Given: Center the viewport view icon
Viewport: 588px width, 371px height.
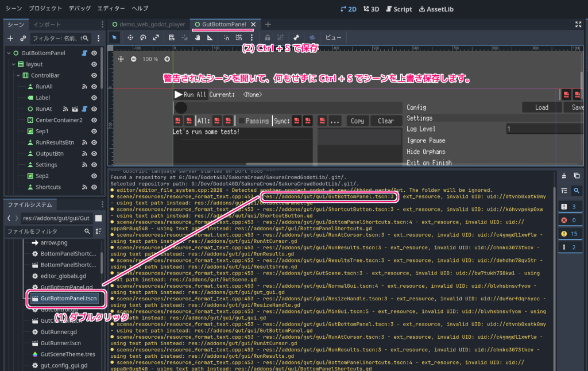Looking at the screenshot, I should click(x=121, y=59).
